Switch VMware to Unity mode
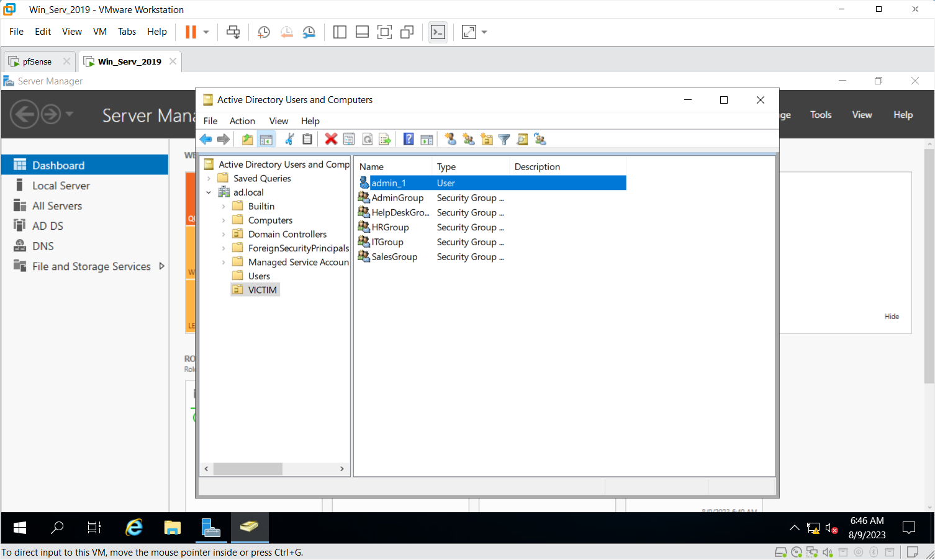935x560 pixels. tap(407, 32)
